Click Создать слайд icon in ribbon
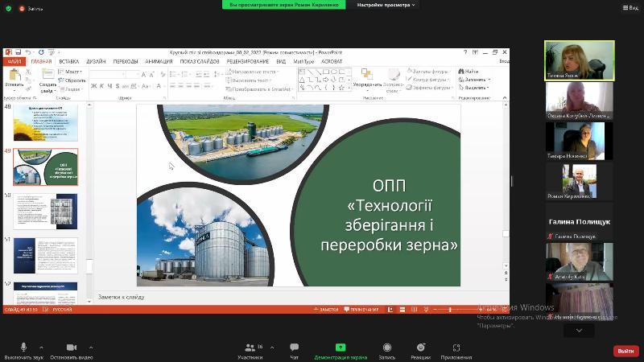The image size is (644, 362). pos(47,78)
